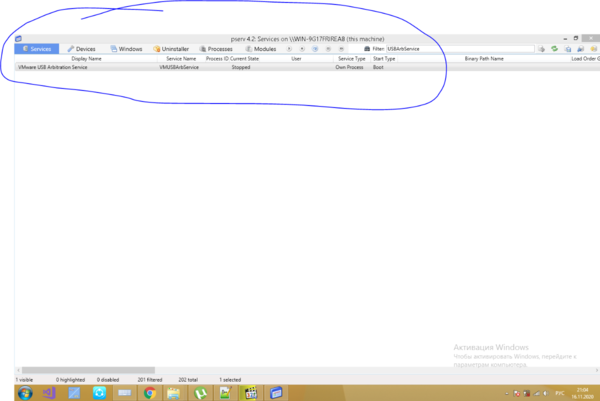Click the pause service toolbar icon
This screenshot has width=600, height=401.
click(x=328, y=49)
